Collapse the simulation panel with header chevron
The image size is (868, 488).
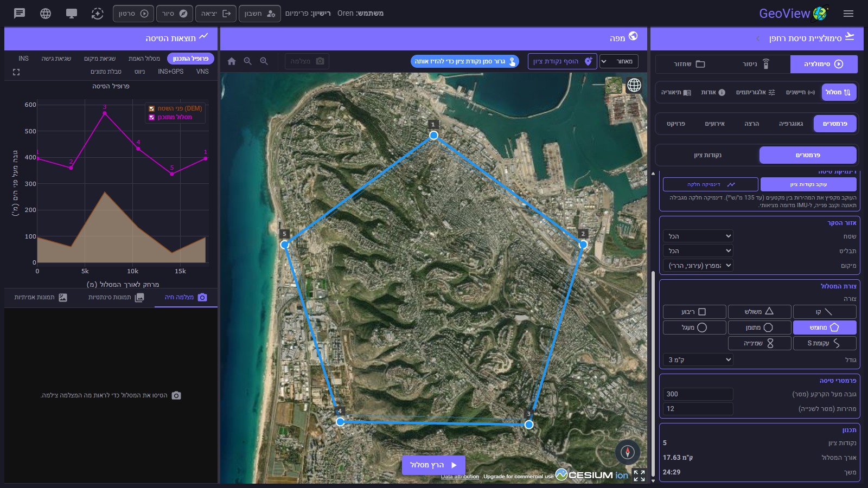point(758,38)
